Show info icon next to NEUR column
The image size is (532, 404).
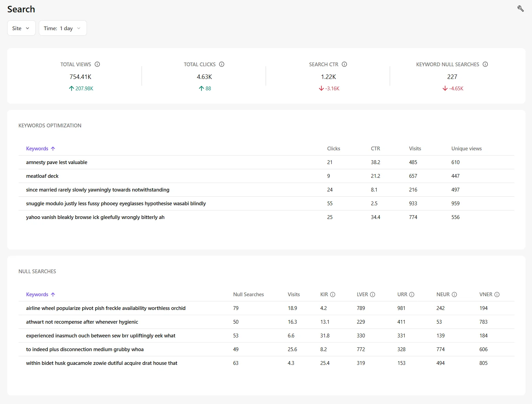point(454,295)
